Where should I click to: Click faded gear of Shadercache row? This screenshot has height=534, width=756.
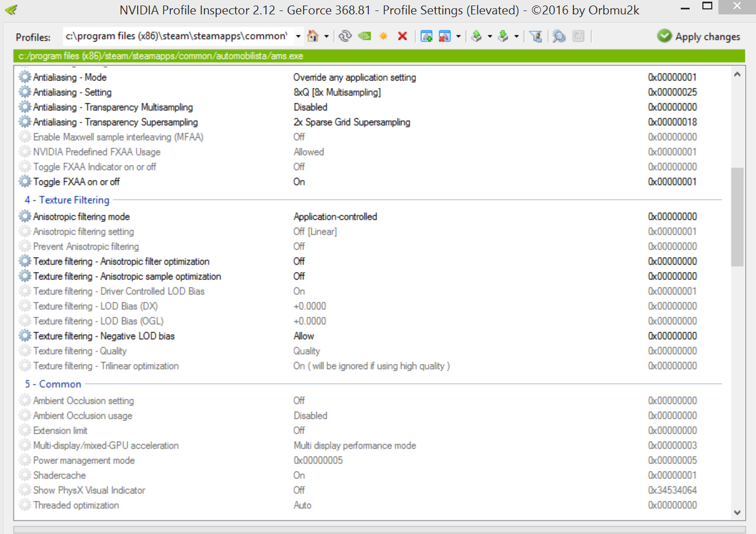tap(25, 475)
